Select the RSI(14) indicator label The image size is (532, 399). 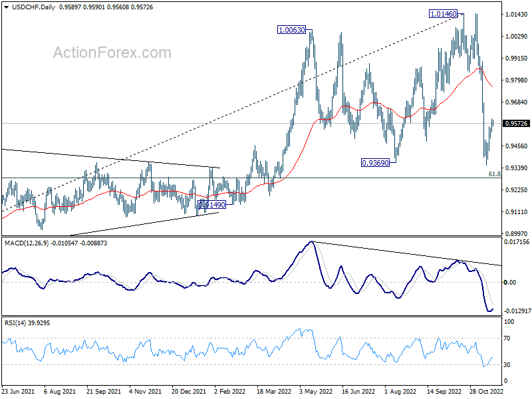tap(15, 323)
